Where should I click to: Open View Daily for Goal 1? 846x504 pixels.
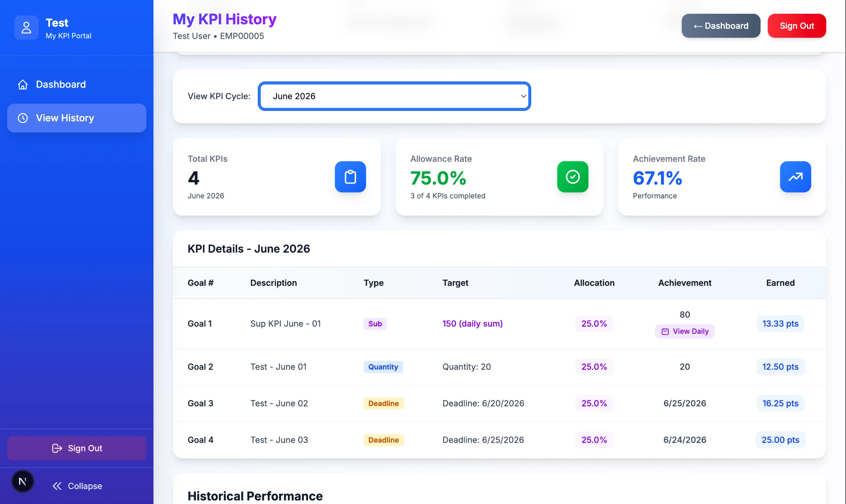point(685,331)
